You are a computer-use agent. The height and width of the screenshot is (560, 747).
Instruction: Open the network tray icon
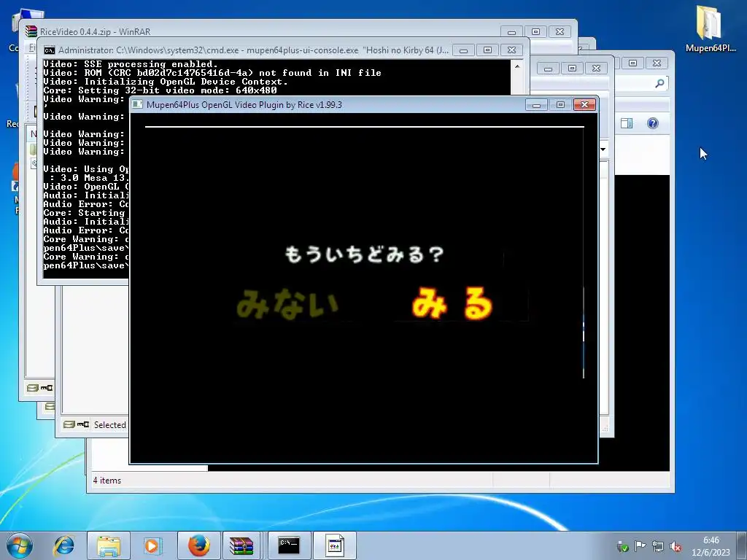[658, 547]
